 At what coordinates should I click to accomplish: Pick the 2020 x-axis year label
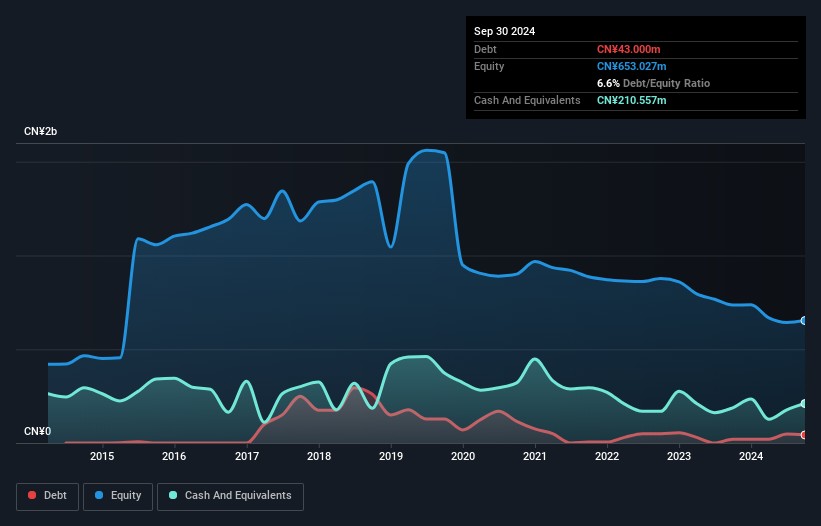click(x=463, y=457)
